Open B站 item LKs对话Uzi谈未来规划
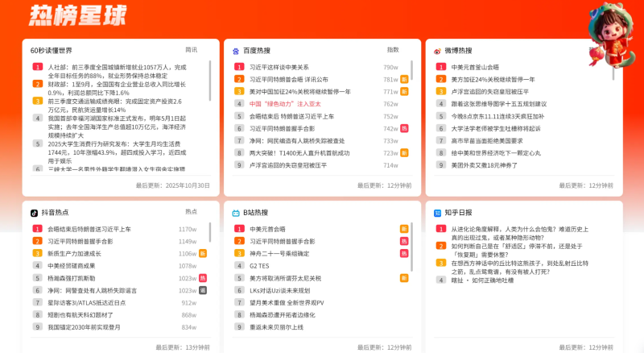Viewport: 644px width, 353px height. tap(279, 290)
